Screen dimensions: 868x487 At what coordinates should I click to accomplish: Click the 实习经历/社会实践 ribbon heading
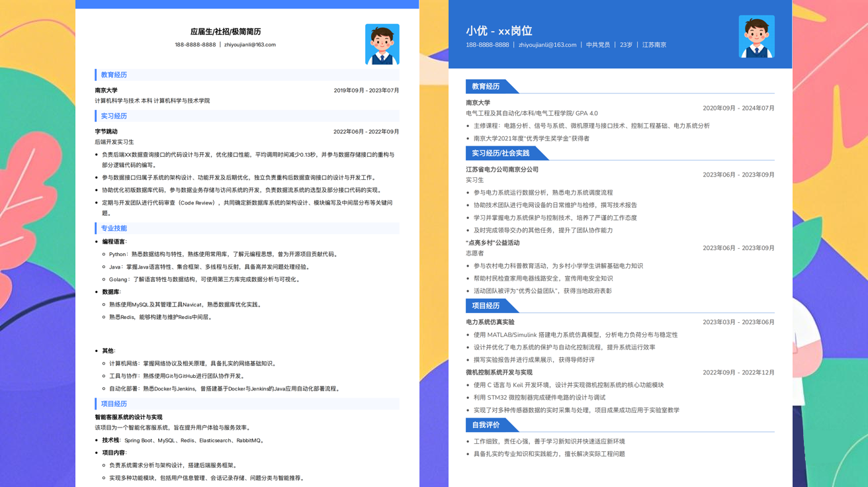[501, 153]
